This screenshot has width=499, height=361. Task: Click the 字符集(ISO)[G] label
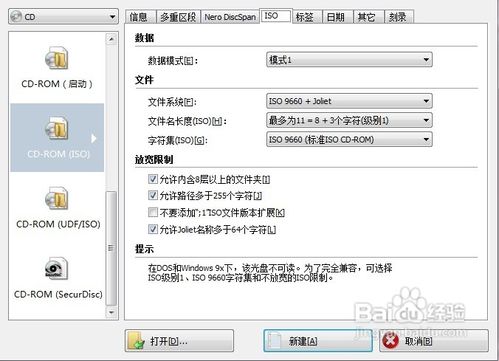(x=178, y=140)
